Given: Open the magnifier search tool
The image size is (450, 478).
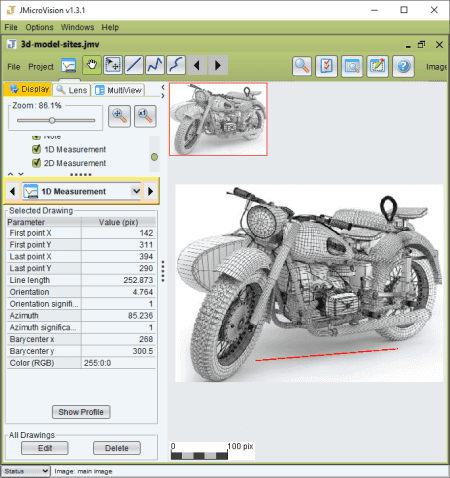Looking at the screenshot, I should click(x=302, y=66).
